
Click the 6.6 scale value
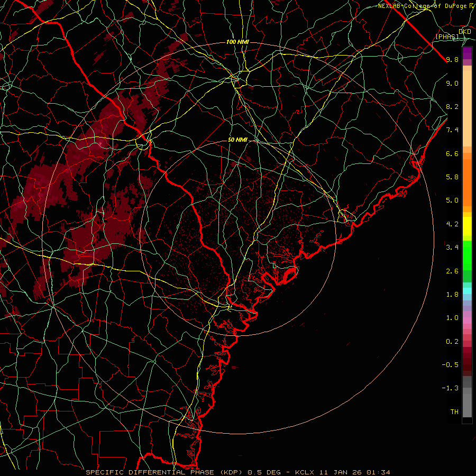452,153
